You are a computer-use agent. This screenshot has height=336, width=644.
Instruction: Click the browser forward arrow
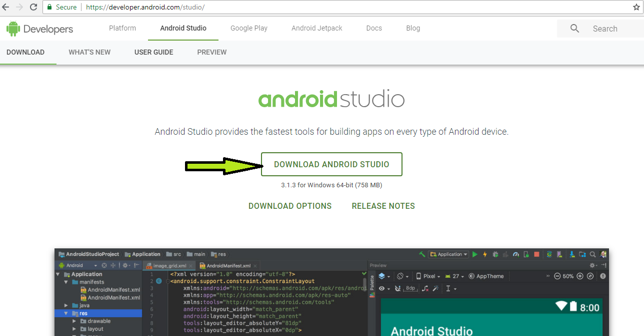tap(19, 7)
